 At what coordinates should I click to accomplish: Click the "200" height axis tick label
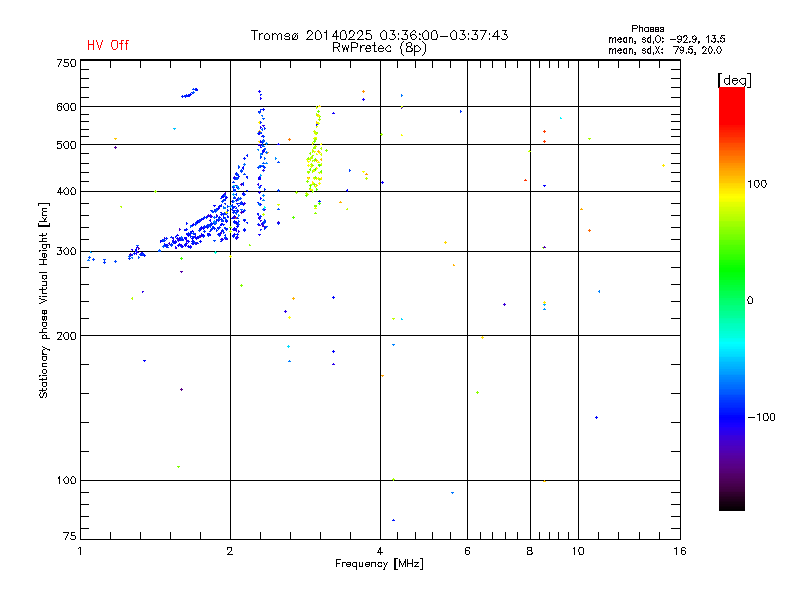tap(66, 336)
